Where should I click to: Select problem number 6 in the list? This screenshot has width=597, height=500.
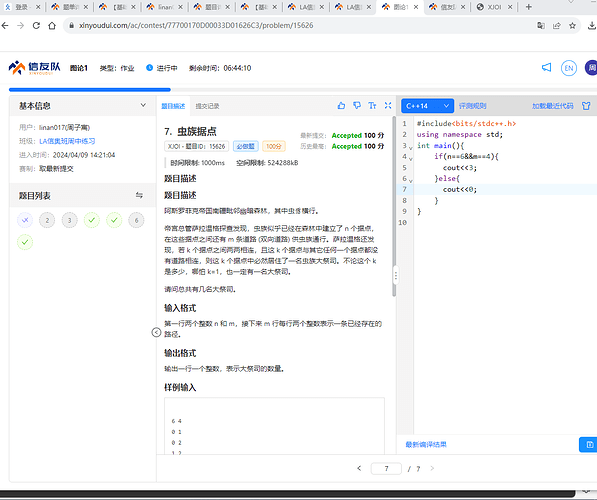(136, 220)
